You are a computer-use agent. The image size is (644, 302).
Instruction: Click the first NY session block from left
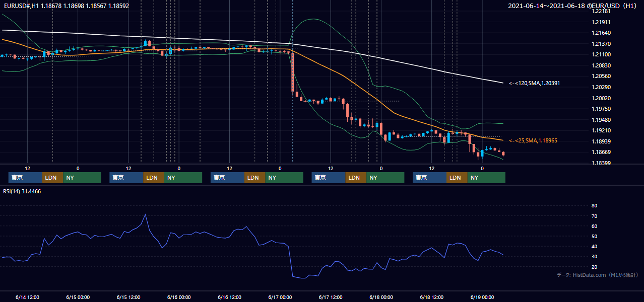pyautogui.click(x=82, y=178)
